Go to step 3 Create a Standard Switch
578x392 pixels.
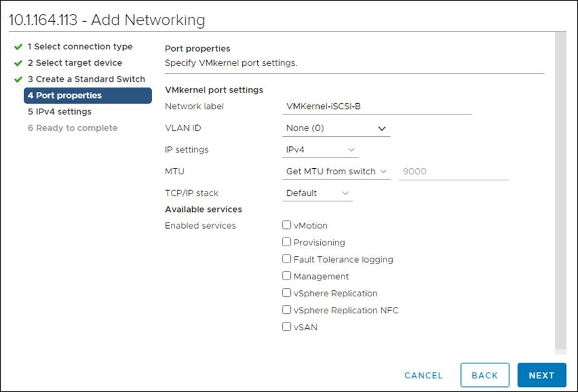86,79
